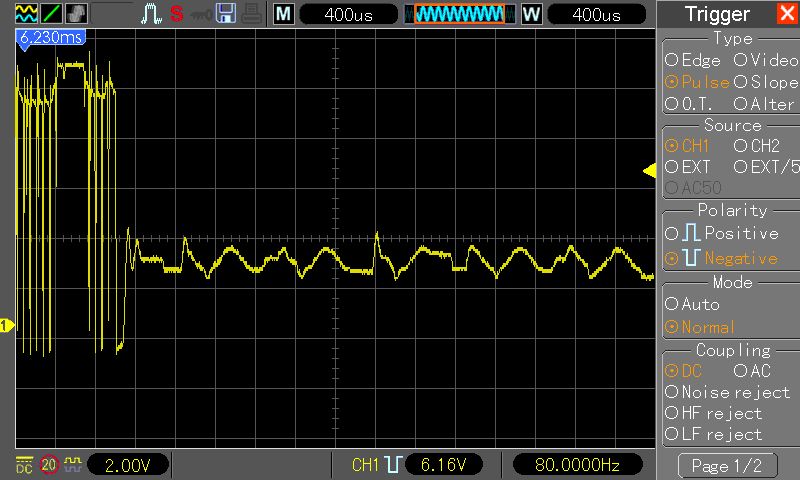Screen dimensions: 800x480
Task: Click the Positive pulse waveform icon
Action: tap(691, 233)
